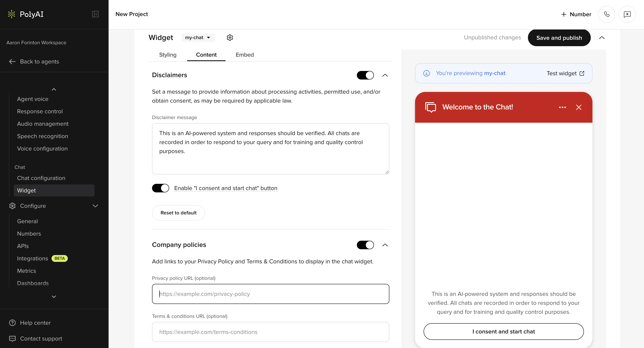Open widget settings via the gear icon
This screenshot has width=644, height=348.
point(229,37)
